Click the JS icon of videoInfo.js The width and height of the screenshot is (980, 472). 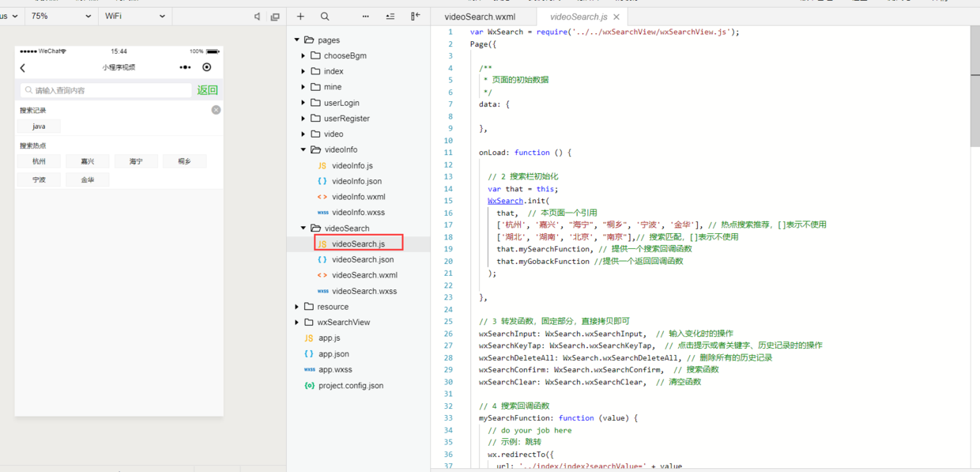322,165
